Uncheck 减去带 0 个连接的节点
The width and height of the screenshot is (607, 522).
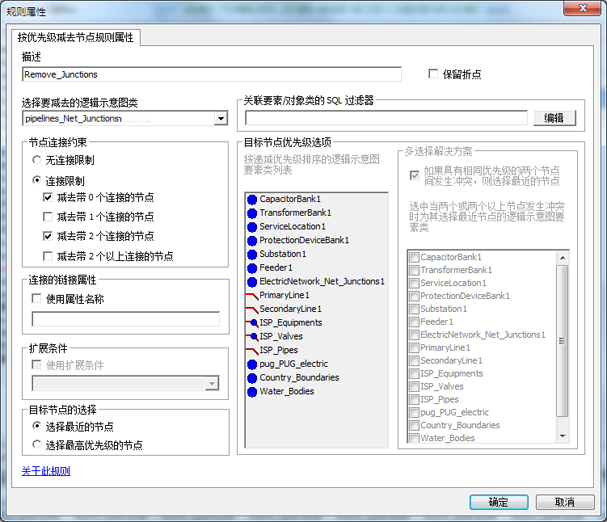pyautogui.click(x=48, y=198)
